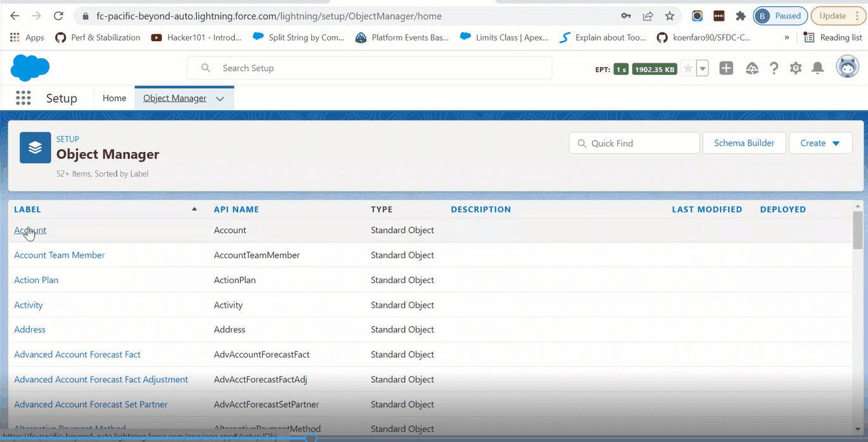Viewport: 868px width, 442px height.
Task: Open Advanced Account Forecast Set Partner
Action: point(91,405)
